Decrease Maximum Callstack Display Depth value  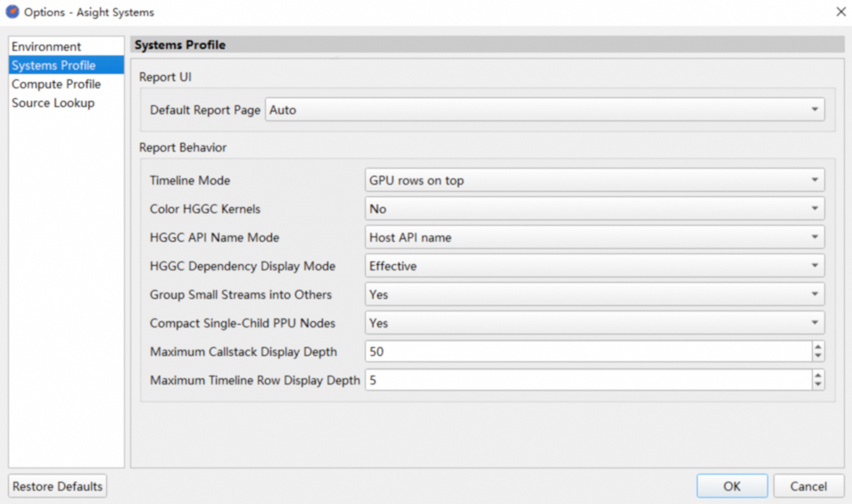(x=818, y=357)
